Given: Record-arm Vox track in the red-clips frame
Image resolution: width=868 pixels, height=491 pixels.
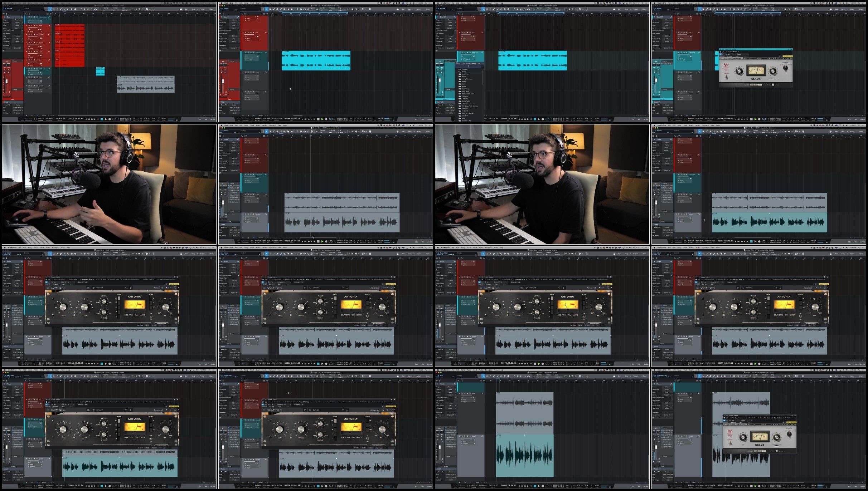Looking at the screenshot, I should [34, 60].
